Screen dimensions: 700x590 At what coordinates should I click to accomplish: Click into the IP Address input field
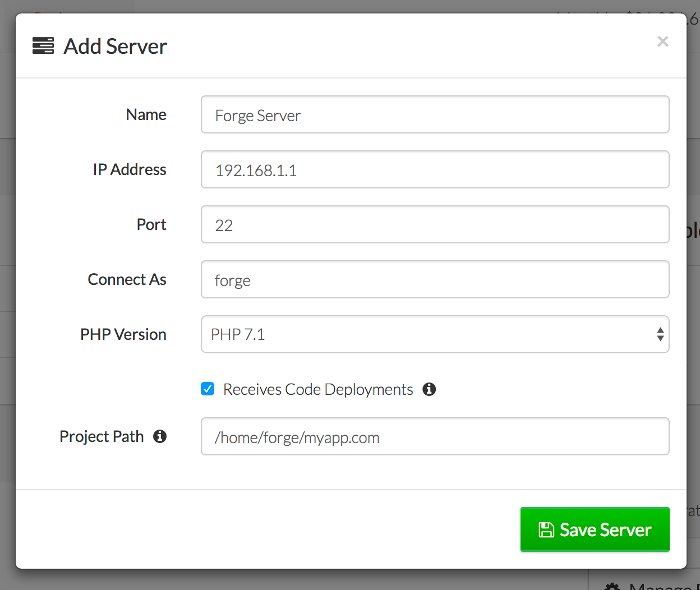(435, 169)
